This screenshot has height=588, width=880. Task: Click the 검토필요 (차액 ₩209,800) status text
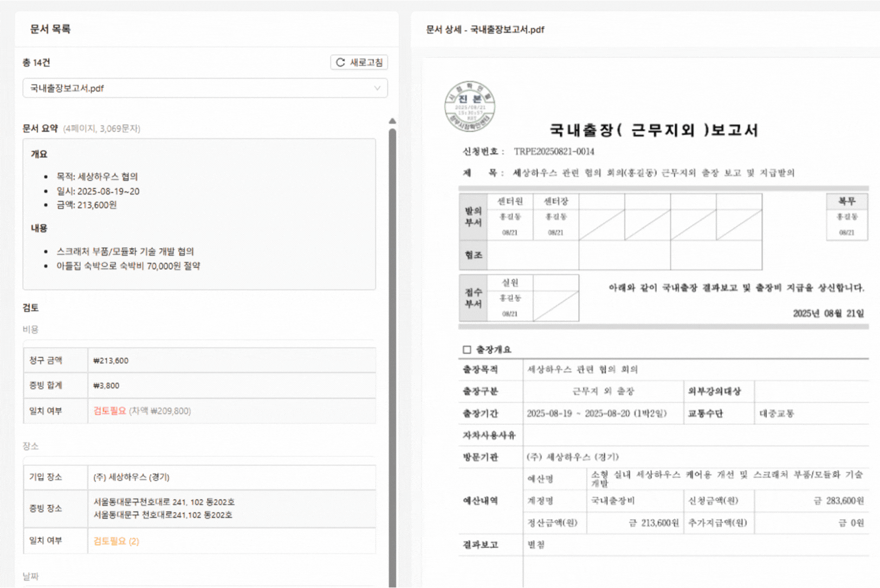click(142, 411)
